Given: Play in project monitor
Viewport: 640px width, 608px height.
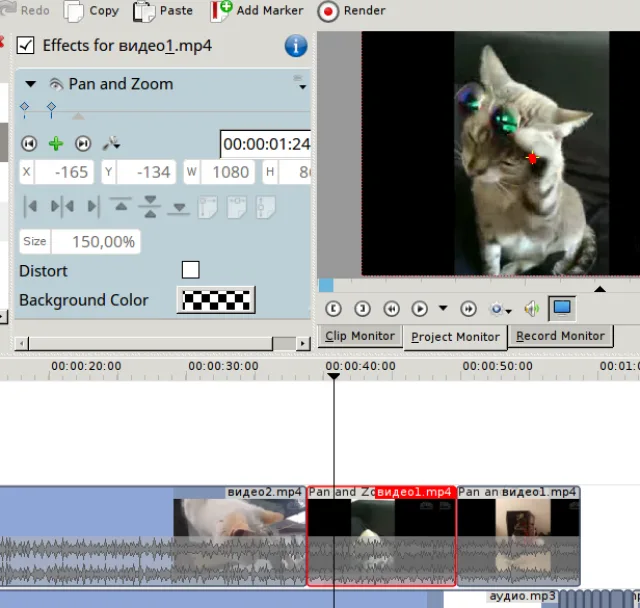Looking at the screenshot, I should pyautogui.click(x=420, y=309).
